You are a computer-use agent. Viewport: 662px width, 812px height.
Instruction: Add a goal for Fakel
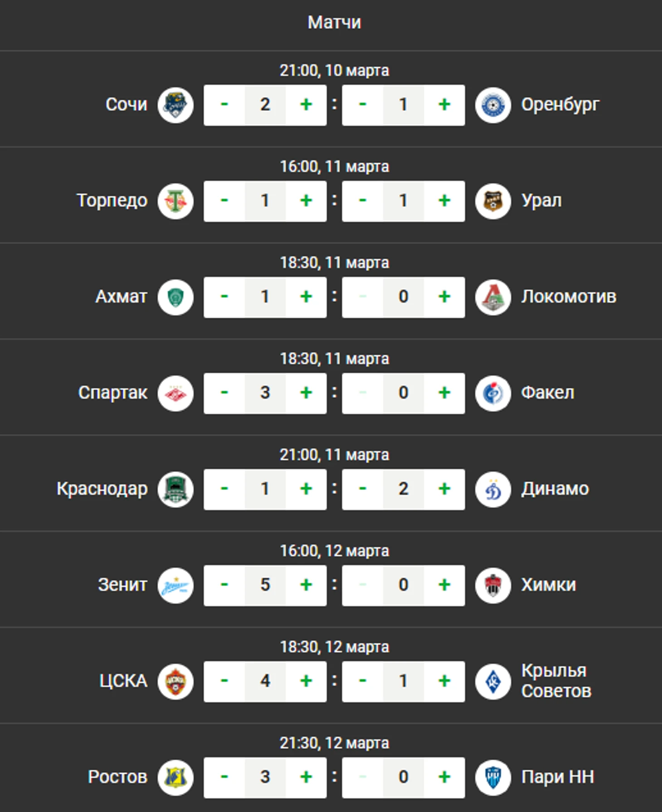click(444, 393)
